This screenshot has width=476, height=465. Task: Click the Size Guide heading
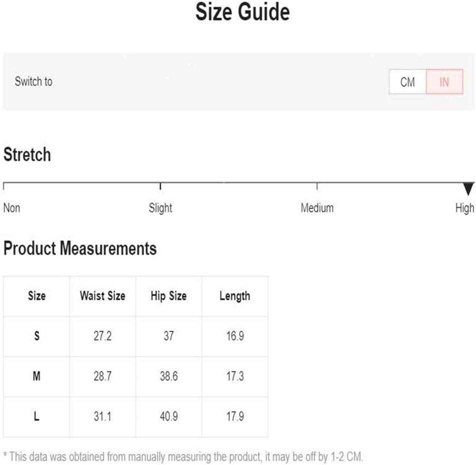(x=242, y=12)
